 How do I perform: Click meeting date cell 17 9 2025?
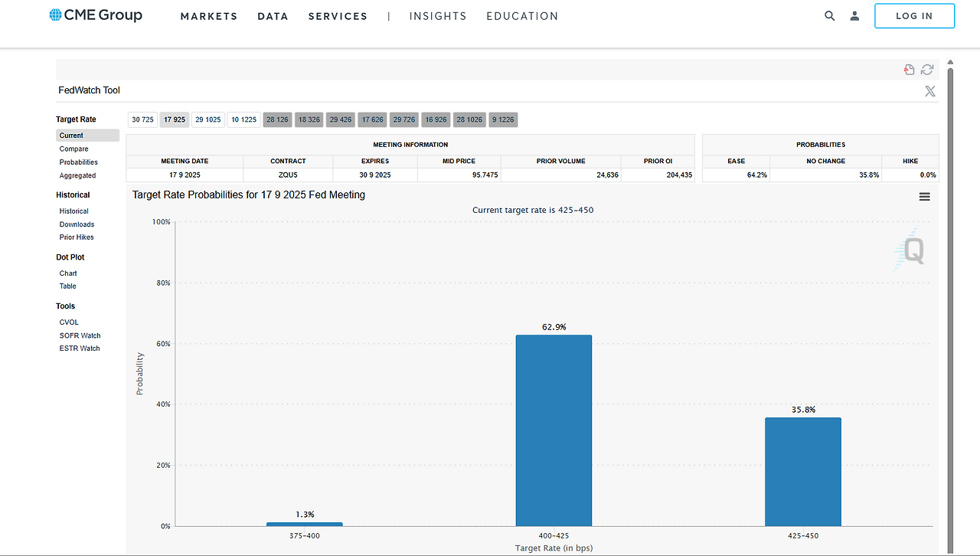pos(185,175)
